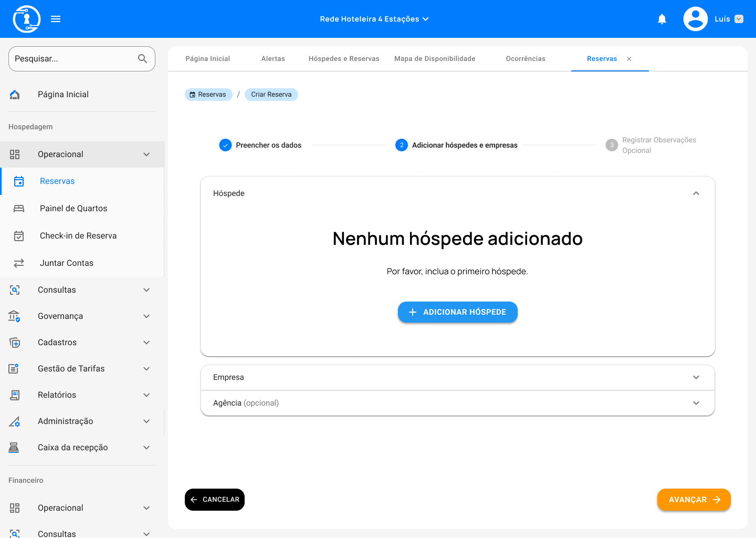
Task: Open the hamburger menu icon
Action: click(x=56, y=19)
